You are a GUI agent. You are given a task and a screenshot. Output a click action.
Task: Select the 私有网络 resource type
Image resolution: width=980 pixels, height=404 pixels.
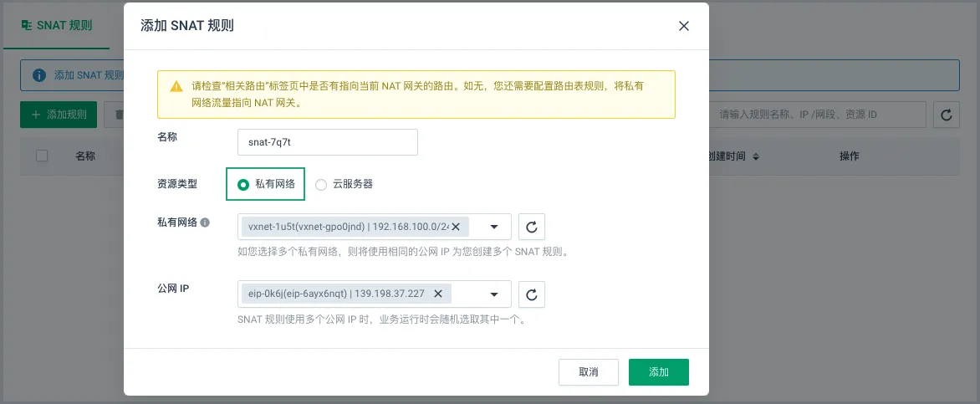point(243,184)
